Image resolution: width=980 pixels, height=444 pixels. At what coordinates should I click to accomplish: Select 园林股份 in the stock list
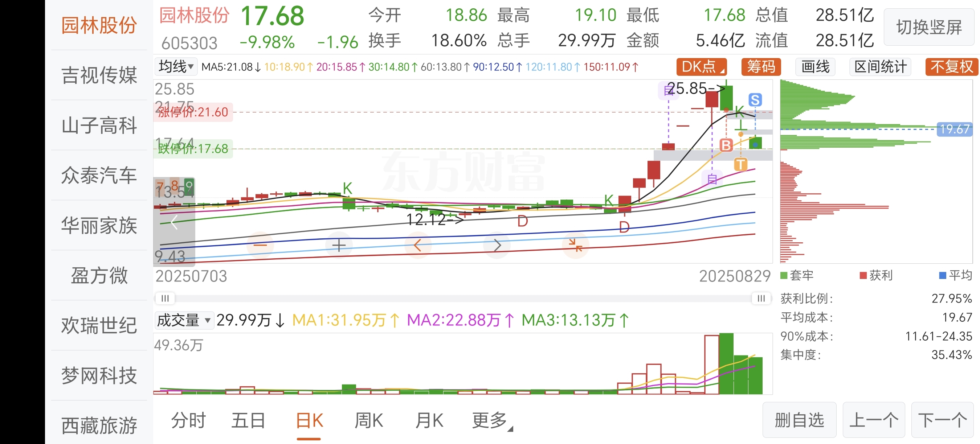(x=99, y=25)
